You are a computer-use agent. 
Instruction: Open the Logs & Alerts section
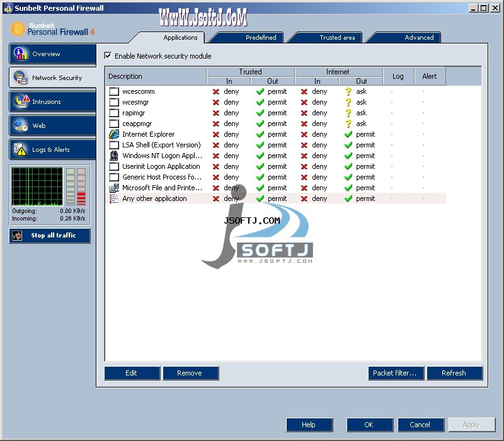pos(53,149)
